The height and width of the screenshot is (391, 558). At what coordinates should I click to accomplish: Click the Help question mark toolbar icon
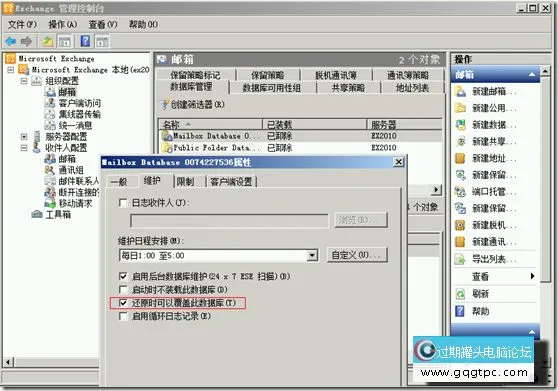[85, 41]
